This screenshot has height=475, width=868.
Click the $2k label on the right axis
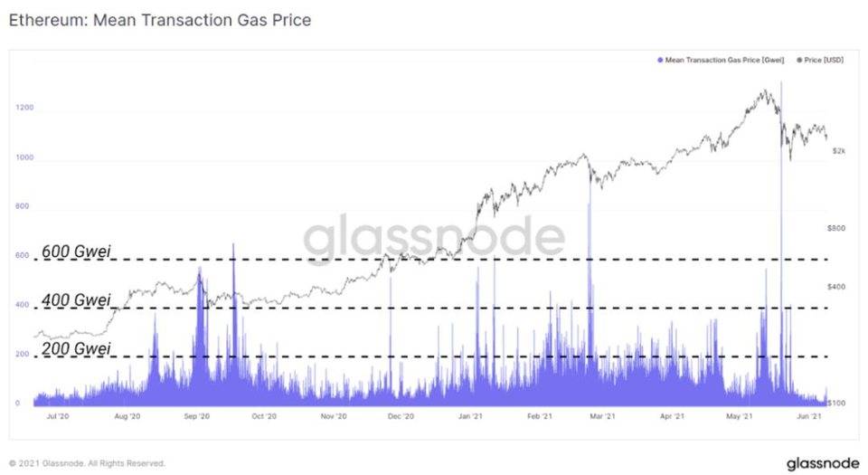(x=838, y=151)
